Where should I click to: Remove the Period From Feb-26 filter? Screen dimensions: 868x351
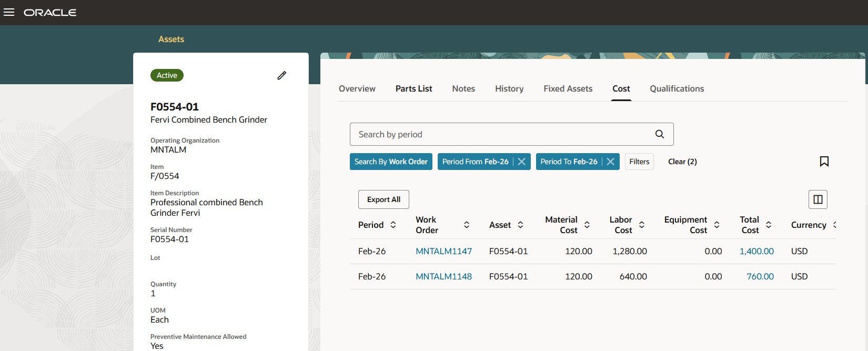521,162
